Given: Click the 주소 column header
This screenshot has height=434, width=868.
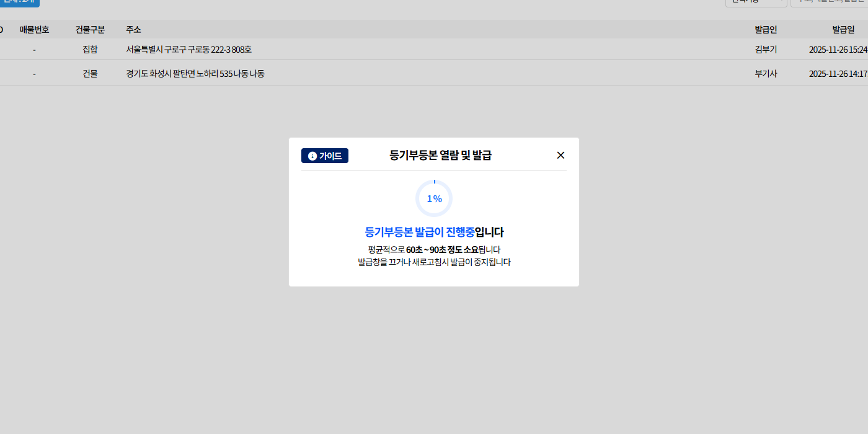Looking at the screenshot, I should pyautogui.click(x=133, y=30).
